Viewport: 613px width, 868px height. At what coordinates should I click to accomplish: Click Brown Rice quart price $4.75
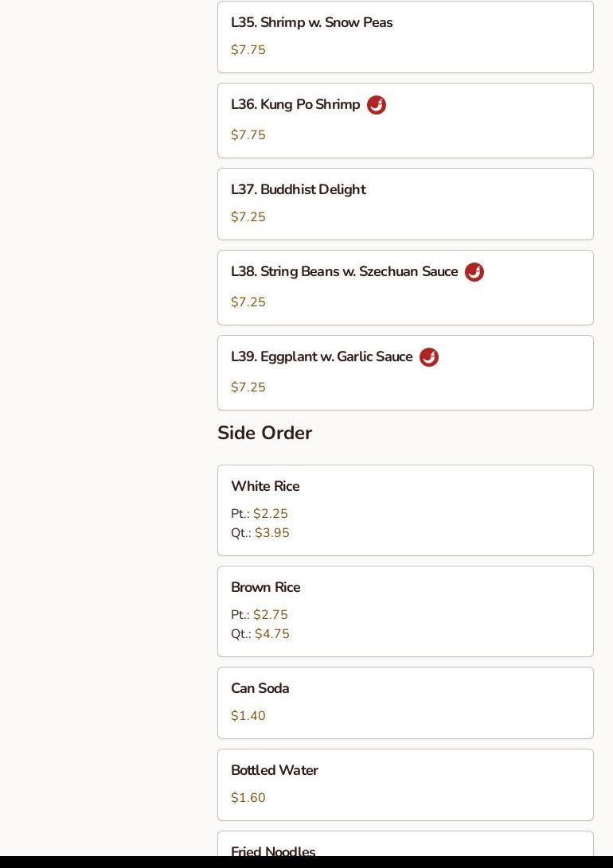[x=272, y=634]
